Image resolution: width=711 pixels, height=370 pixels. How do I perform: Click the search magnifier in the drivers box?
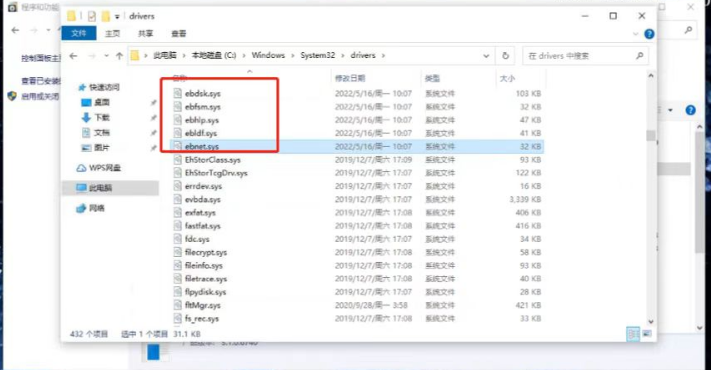coord(639,55)
